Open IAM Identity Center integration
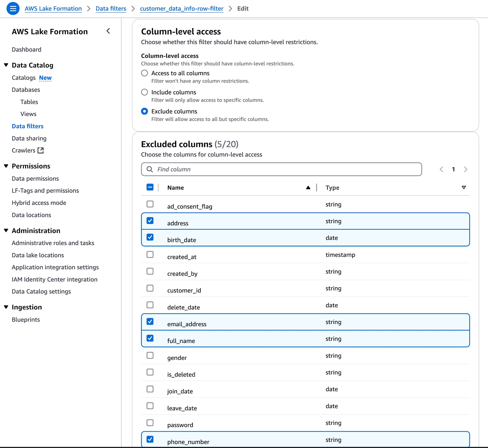Image resolution: width=488 pixels, height=448 pixels. tap(55, 279)
